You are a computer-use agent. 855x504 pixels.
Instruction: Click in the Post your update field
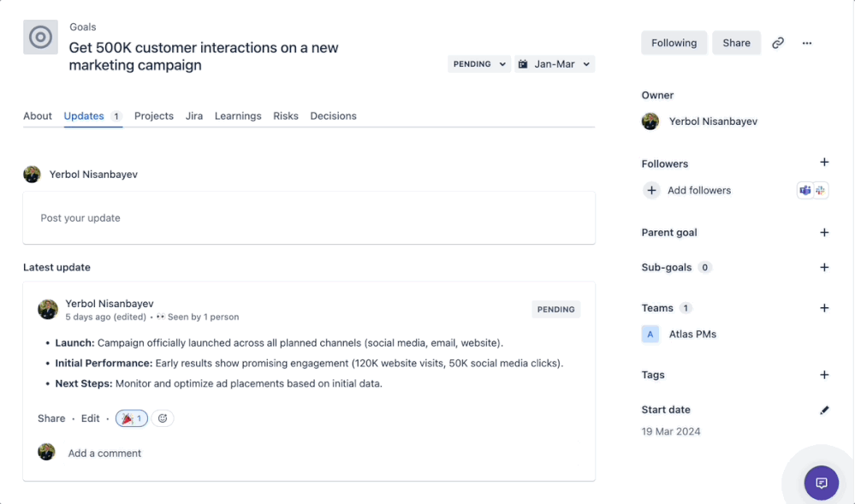(x=309, y=217)
